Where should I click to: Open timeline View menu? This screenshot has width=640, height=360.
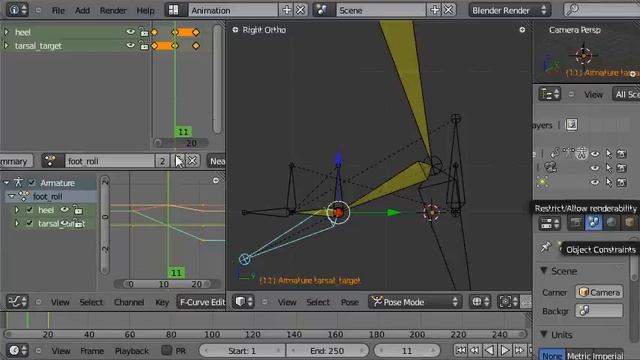point(61,351)
